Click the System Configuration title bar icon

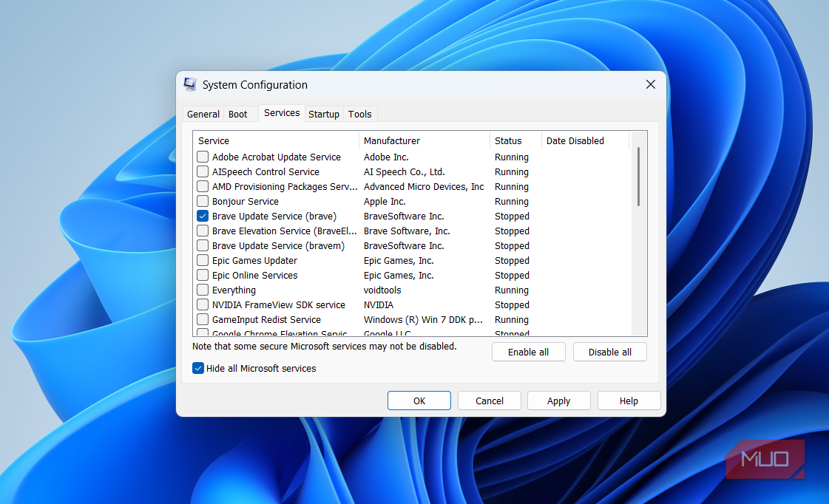[190, 84]
